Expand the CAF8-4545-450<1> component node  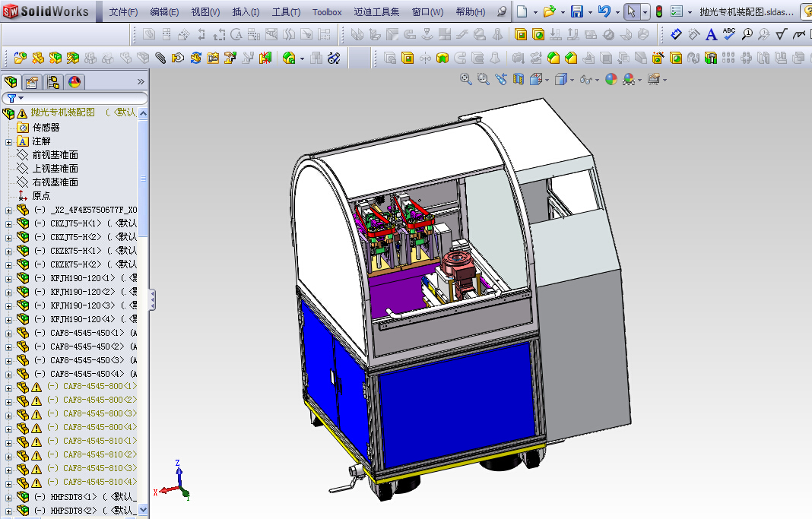(9, 334)
